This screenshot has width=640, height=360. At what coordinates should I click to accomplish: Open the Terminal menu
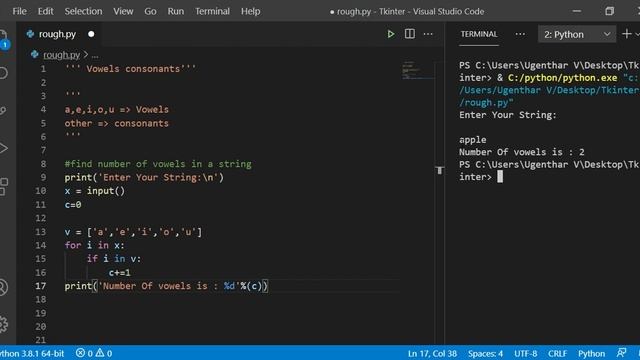click(x=212, y=11)
